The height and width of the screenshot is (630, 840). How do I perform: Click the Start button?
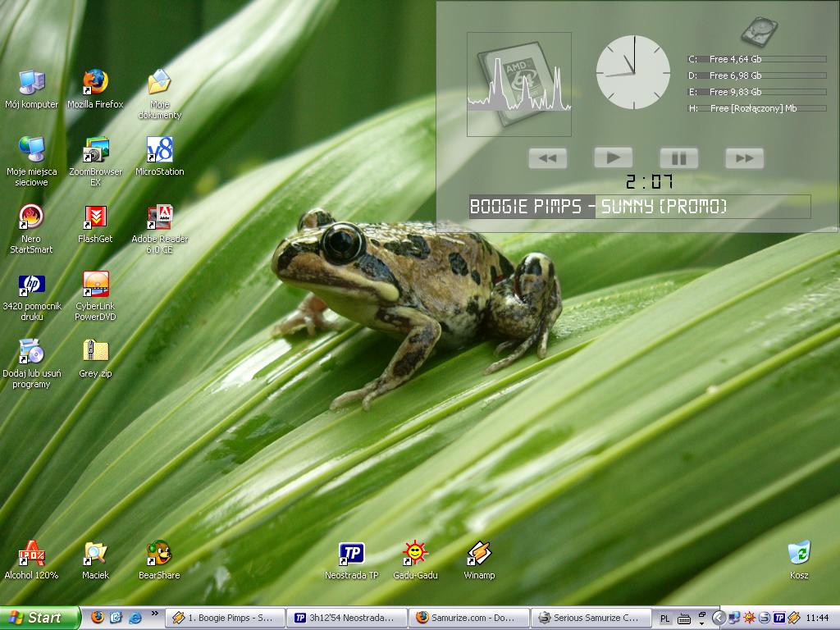pos(39,618)
